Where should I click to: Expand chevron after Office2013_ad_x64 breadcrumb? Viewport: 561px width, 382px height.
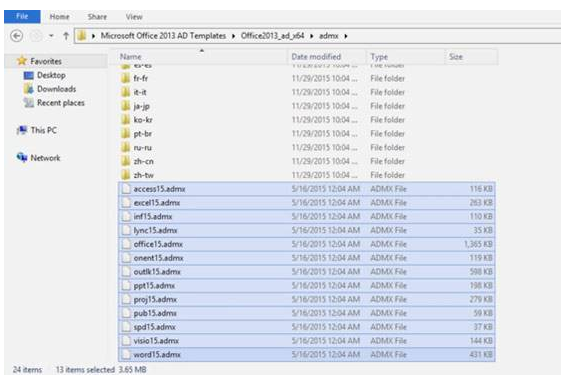click(312, 36)
